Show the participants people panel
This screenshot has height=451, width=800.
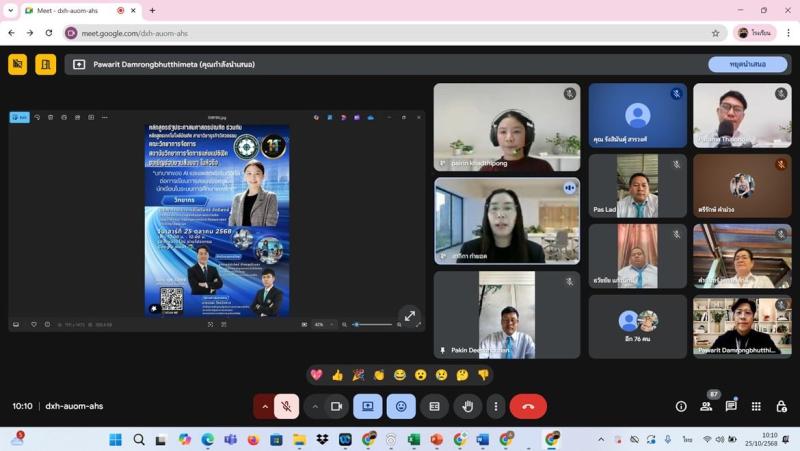[x=706, y=406]
